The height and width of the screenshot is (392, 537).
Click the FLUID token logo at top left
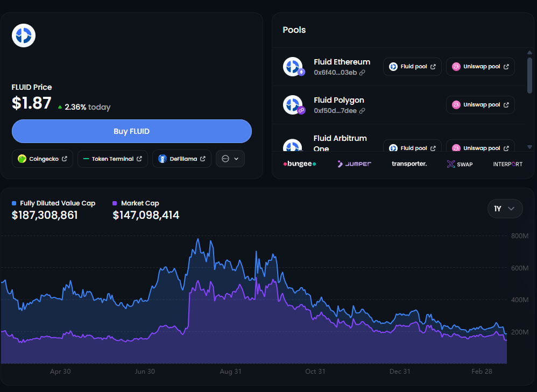tap(24, 35)
